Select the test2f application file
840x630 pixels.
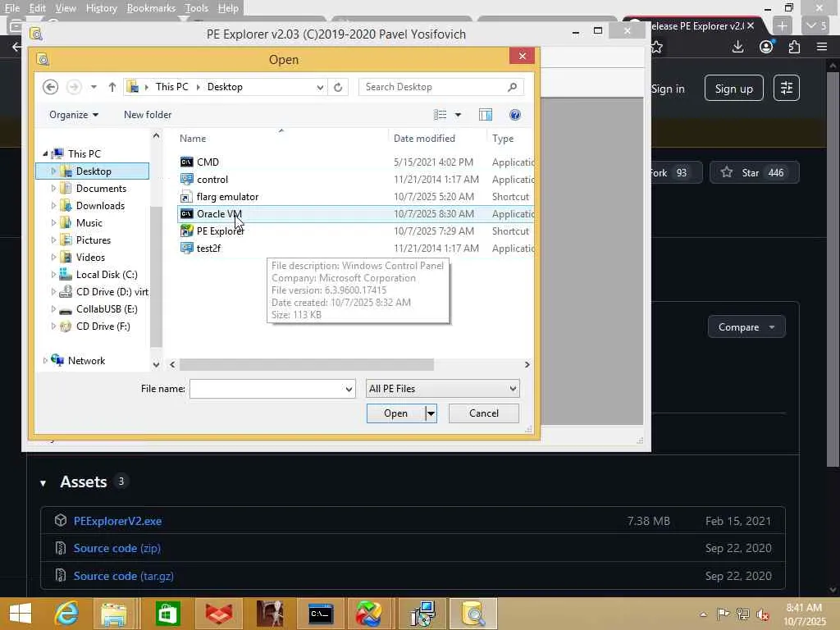208,248
